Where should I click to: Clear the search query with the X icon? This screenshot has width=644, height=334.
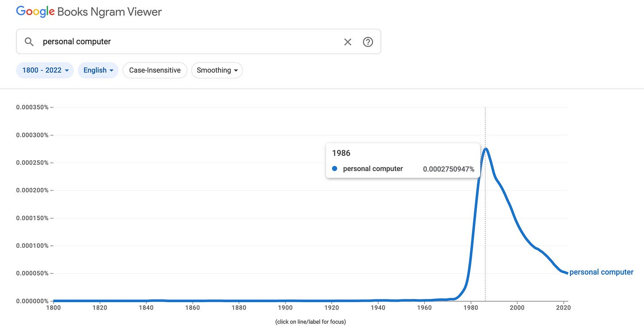pyautogui.click(x=348, y=42)
